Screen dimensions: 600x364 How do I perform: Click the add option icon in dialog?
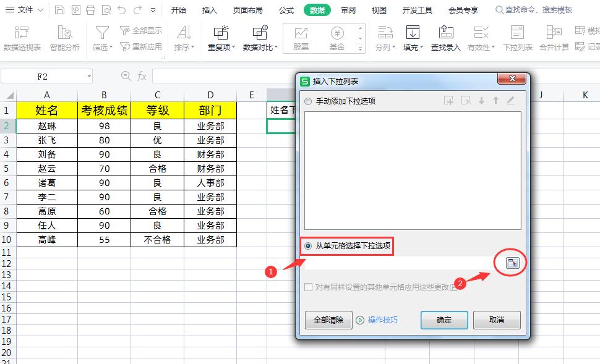[448, 101]
